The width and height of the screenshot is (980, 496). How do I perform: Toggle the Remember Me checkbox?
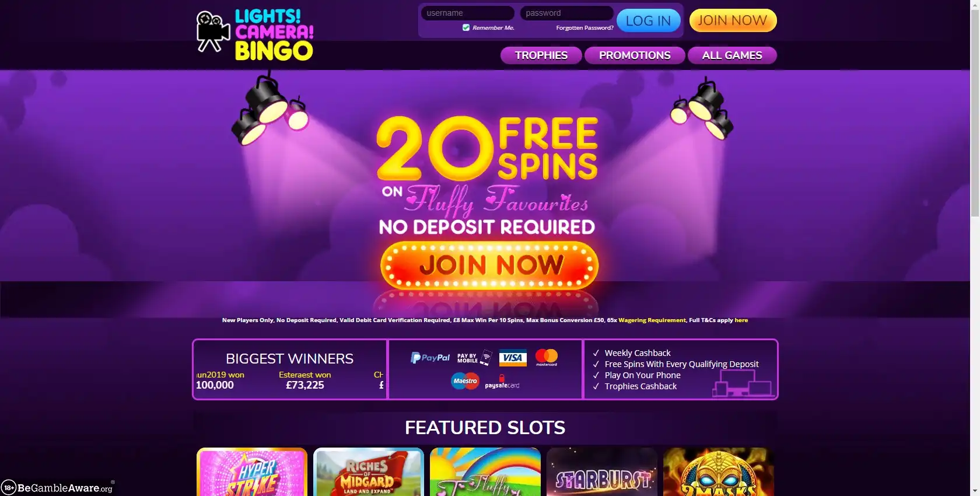[x=466, y=27]
